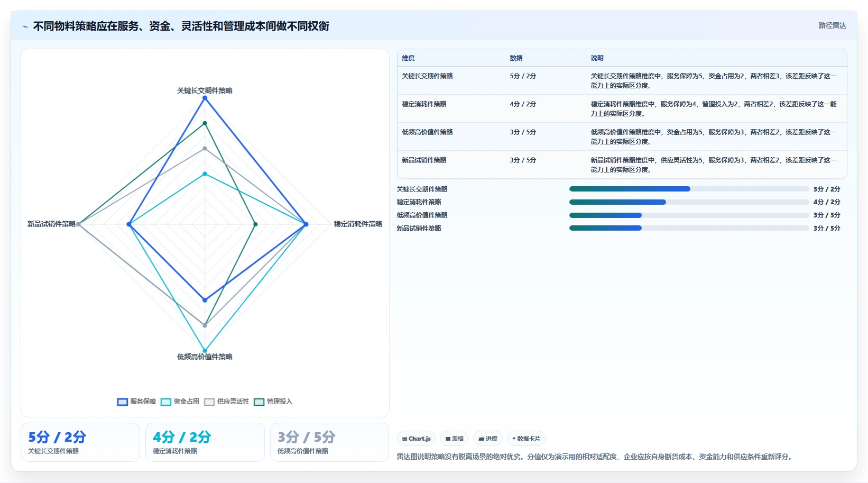
Task: Click the card title 不同物料策略应在服务
Action: coord(181,26)
